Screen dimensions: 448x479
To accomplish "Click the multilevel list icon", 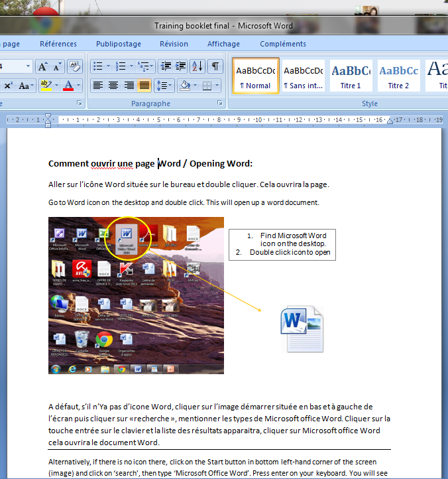I will [143, 66].
